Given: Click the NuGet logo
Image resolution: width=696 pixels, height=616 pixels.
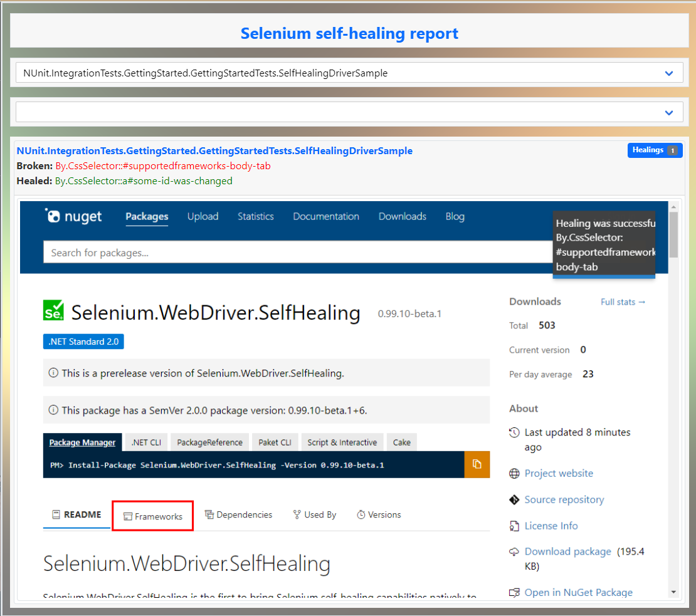Looking at the screenshot, I should coord(73,216).
